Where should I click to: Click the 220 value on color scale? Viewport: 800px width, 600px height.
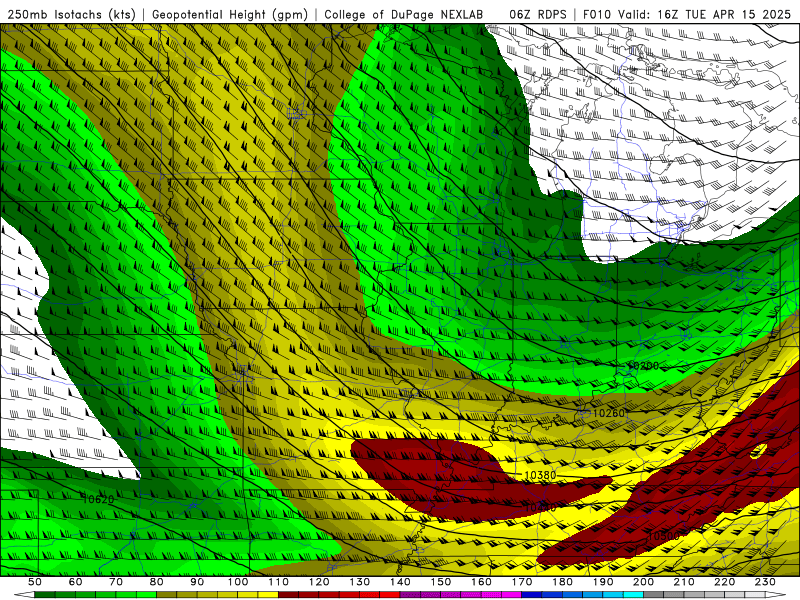pyautogui.click(x=725, y=582)
